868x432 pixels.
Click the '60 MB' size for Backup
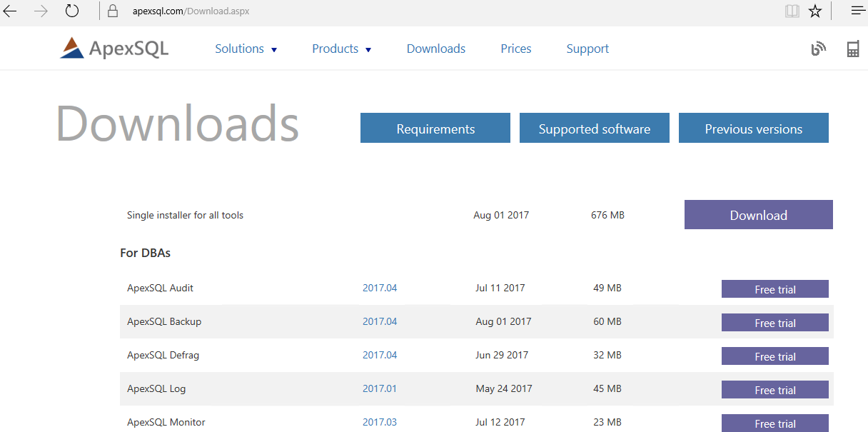point(607,321)
